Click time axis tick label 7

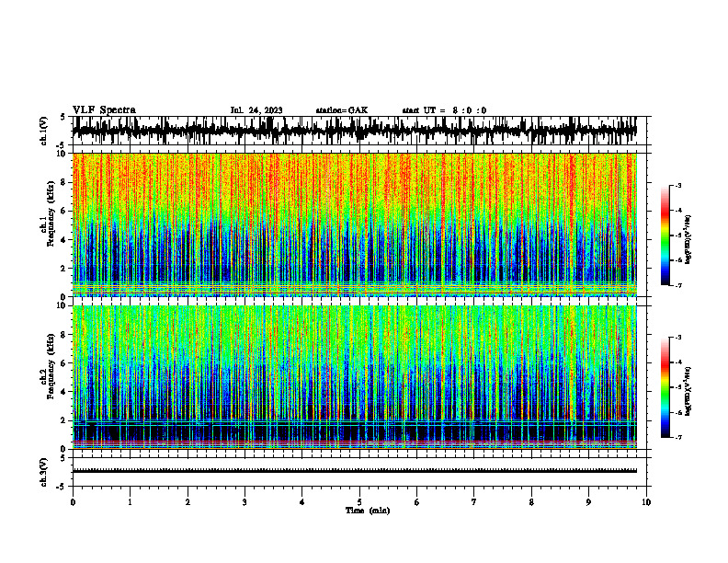click(474, 502)
